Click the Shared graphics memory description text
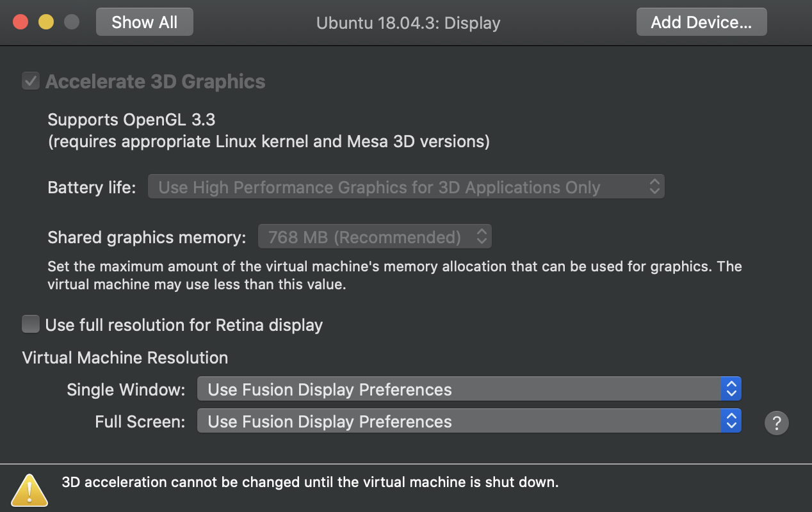The image size is (812, 512). (395, 275)
